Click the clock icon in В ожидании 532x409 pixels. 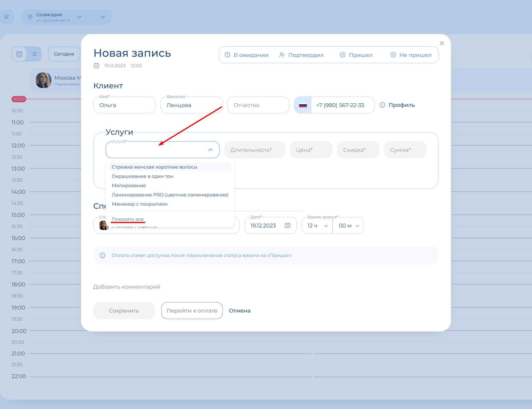pyautogui.click(x=227, y=55)
